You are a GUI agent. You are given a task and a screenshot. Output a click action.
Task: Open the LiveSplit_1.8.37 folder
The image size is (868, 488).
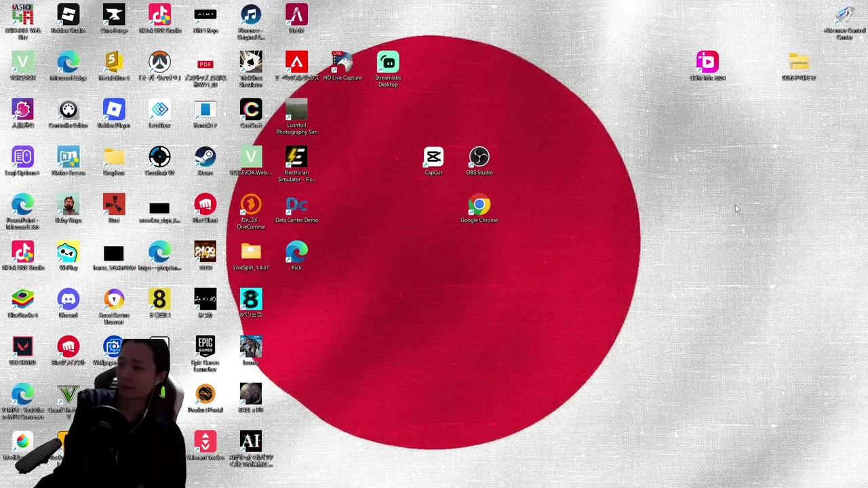click(x=251, y=252)
